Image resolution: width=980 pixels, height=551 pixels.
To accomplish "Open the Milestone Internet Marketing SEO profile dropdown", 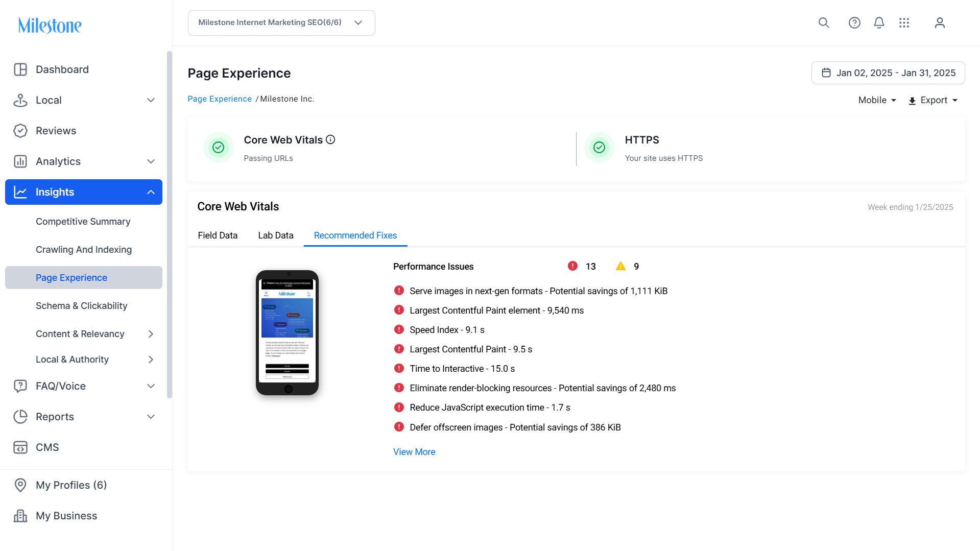I will tap(281, 23).
